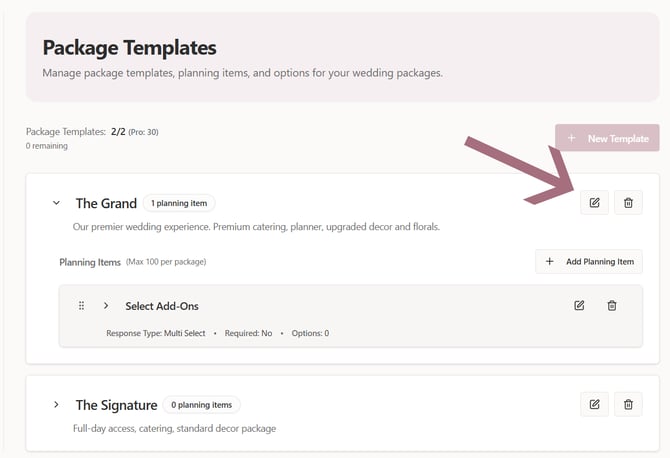Click the plus icon on Add Planning Item
This screenshot has height=458, width=670.
click(x=549, y=262)
